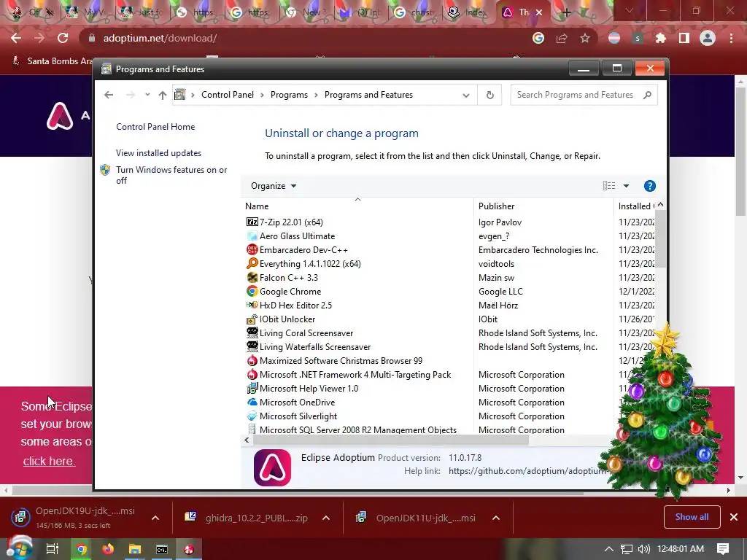This screenshot has height=560, width=747.
Task: Show hidden system tray icons
Action: point(609,549)
